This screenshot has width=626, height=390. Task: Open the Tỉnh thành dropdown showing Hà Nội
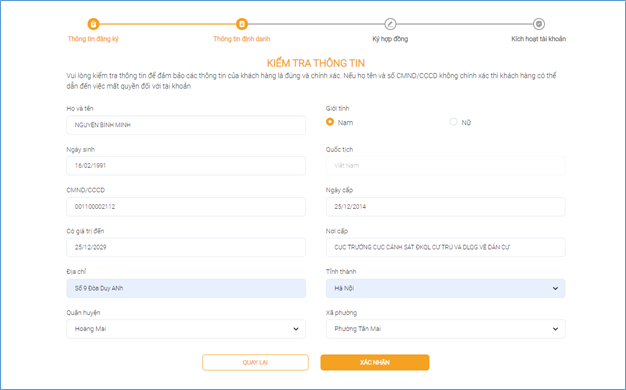tap(446, 288)
